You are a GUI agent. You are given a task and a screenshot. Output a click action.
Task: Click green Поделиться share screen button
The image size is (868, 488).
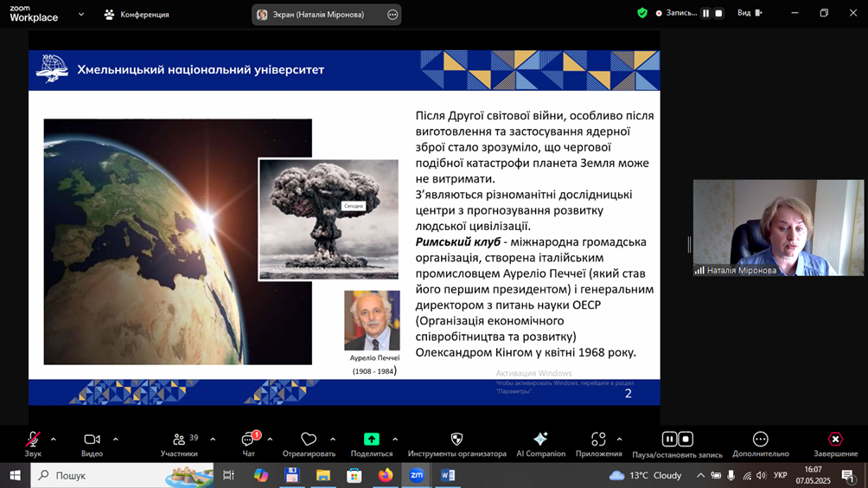pos(372,444)
